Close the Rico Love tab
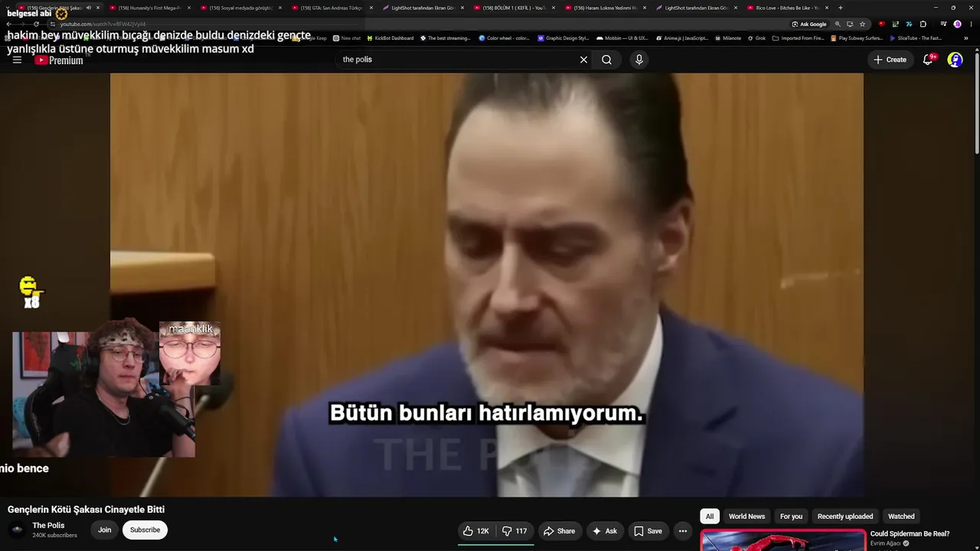Viewport: 980px width, 551px height. pyautogui.click(x=826, y=8)
